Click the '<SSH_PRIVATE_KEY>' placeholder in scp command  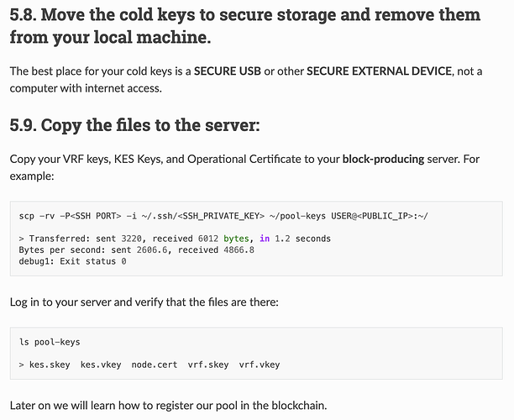pyautogui.click(x=221, y=216)
